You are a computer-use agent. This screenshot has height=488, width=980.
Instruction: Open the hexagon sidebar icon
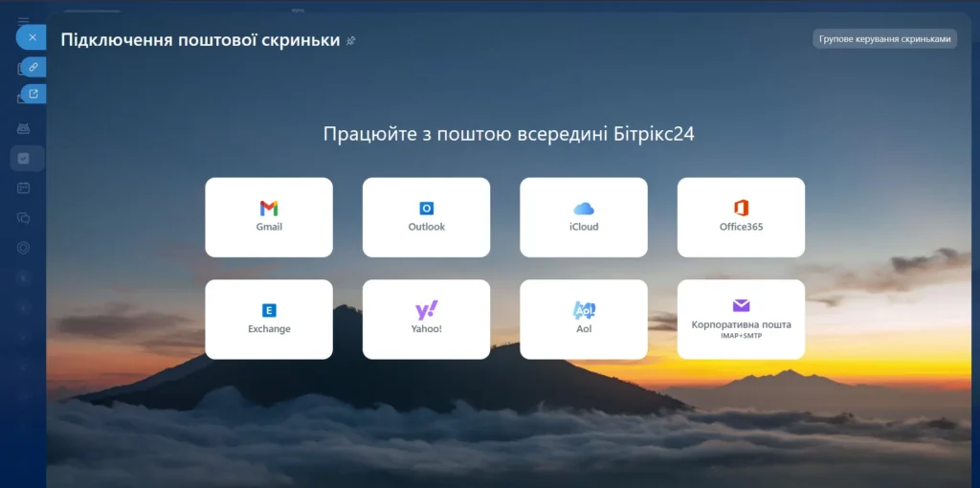point(23,248)
